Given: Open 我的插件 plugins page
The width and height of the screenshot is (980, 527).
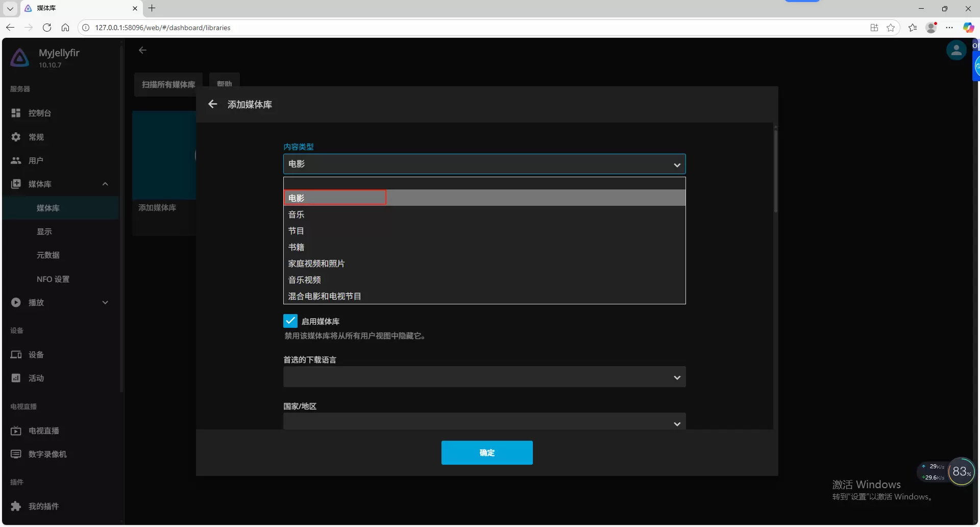Looking at the screenshot, I should pos(43,506).
